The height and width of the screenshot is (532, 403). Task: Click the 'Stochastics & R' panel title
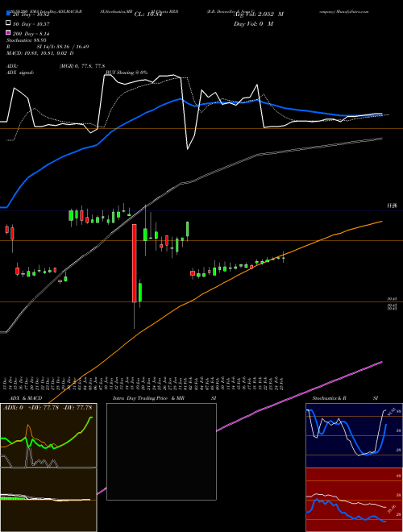click(x=329, y=398)
